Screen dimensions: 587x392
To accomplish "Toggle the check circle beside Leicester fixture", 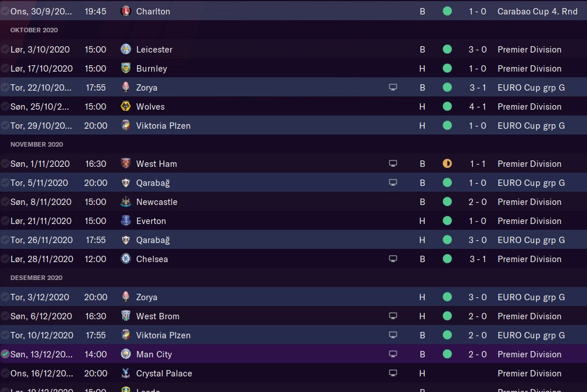I will pyautogui.click(x=5, y=50).
